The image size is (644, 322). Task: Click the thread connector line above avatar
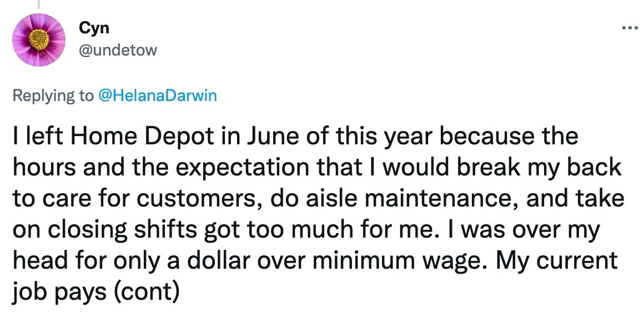[38, 4]
